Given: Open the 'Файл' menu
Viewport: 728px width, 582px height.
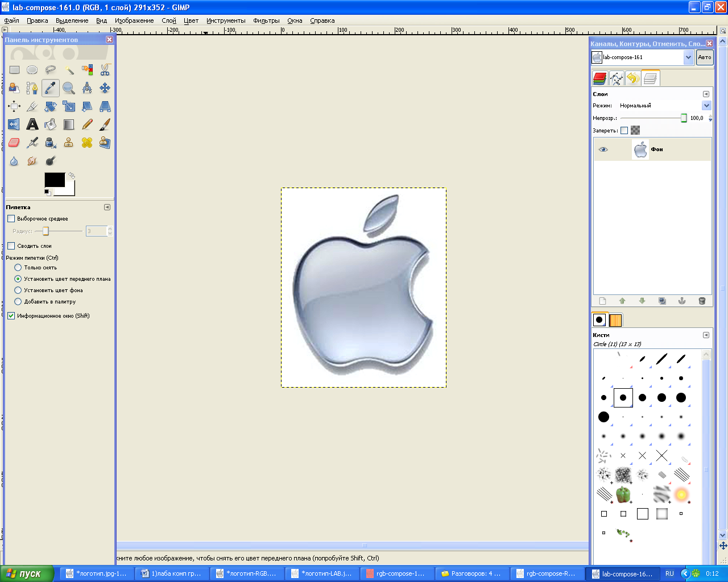Looking at the screenshot, I should [11, 20].
